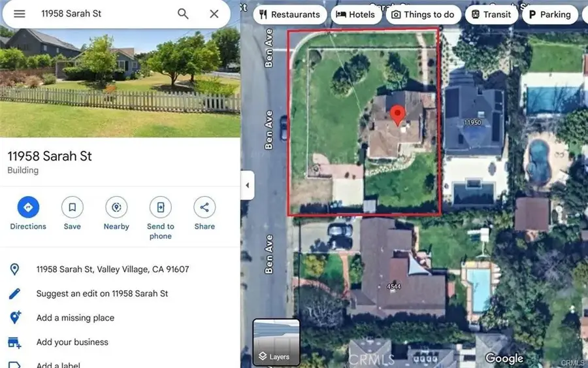Collapse the side panel arrow
Screen dimensions: 588x368
coord(247,186)
